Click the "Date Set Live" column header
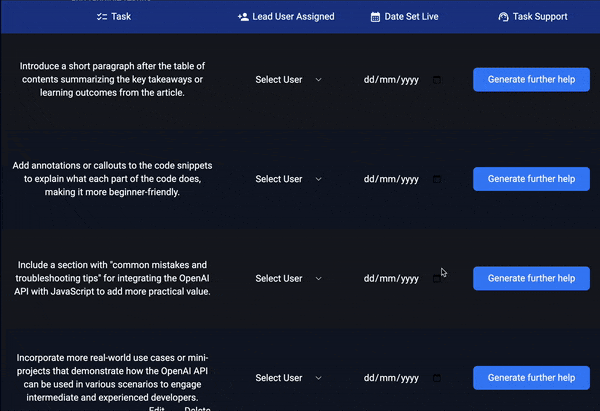The image size is (600, 411). 404,17
